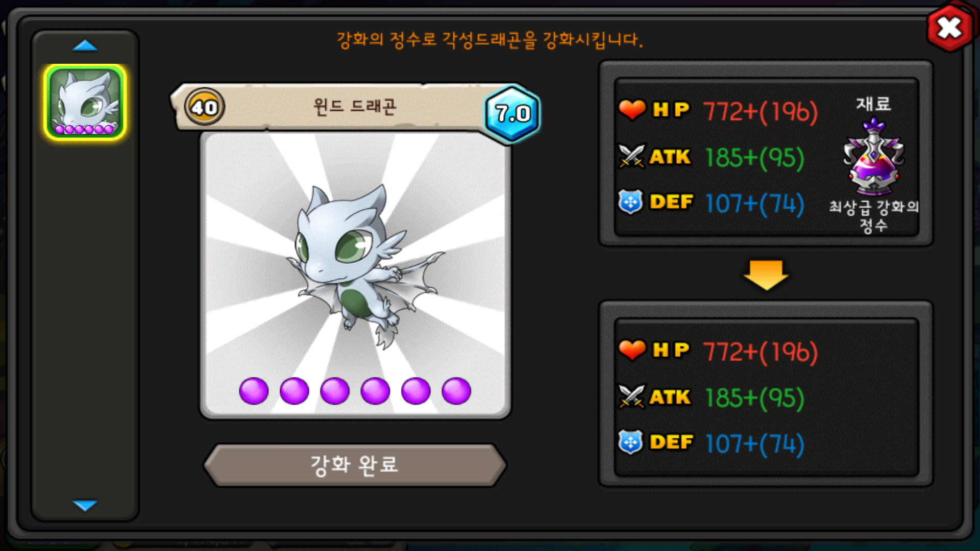Select the Wind Dragon thumbnail in sidebar

85,102
